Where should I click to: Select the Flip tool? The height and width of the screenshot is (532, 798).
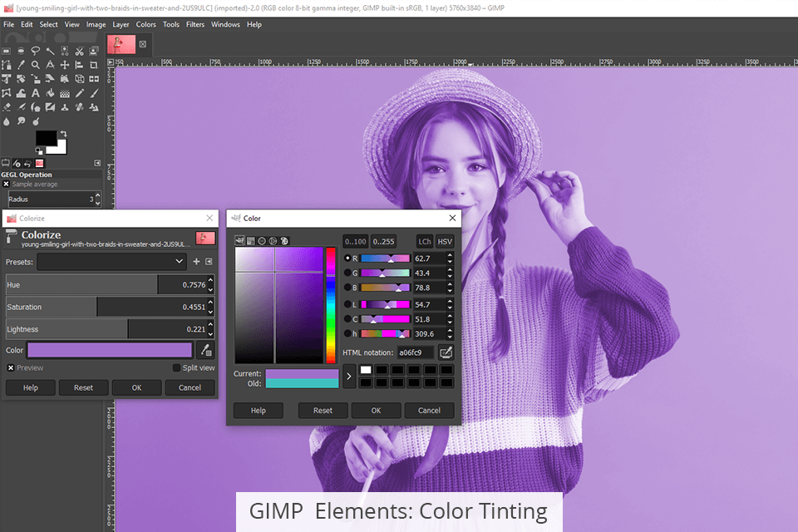tap(94, 79)
